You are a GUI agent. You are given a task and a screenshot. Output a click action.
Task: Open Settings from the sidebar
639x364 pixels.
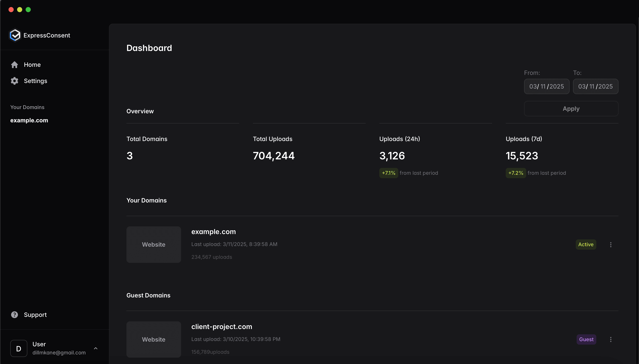(x=35, y=81)
